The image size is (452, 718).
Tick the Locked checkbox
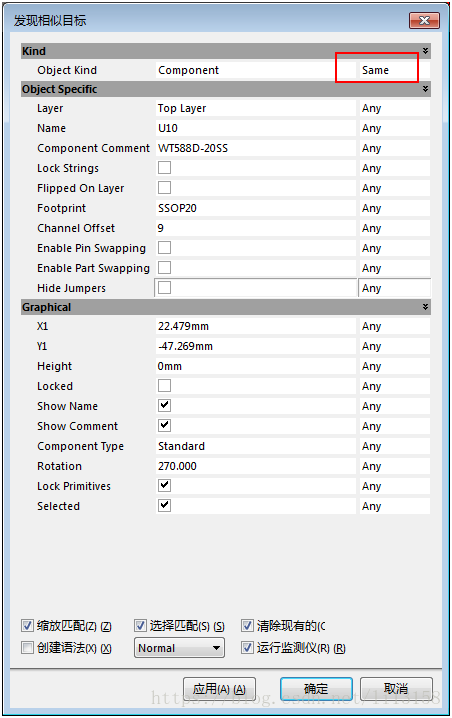[x=164, y=386]
